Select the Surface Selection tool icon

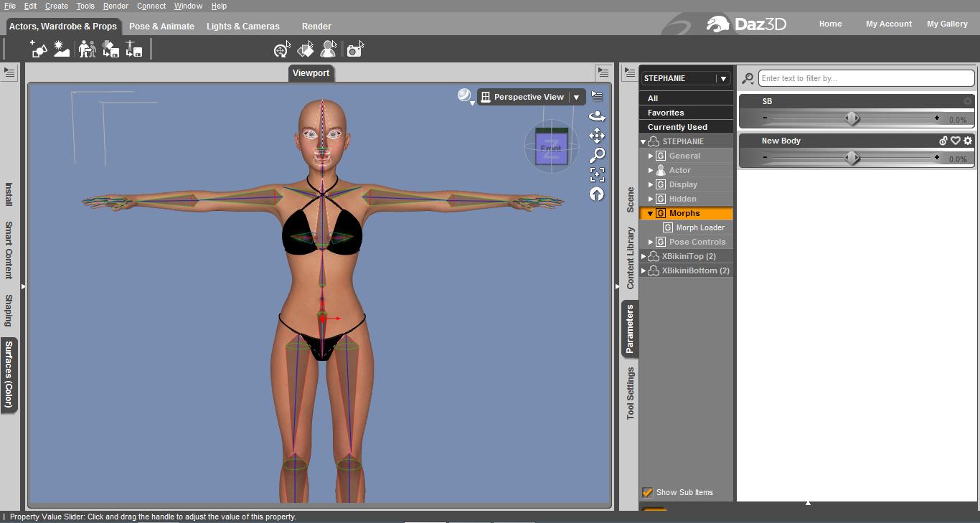pos(306,50)
